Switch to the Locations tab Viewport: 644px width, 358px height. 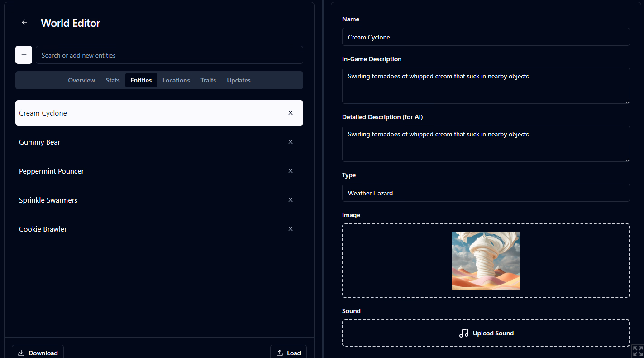pyautogui.click(x=176, y=80)
